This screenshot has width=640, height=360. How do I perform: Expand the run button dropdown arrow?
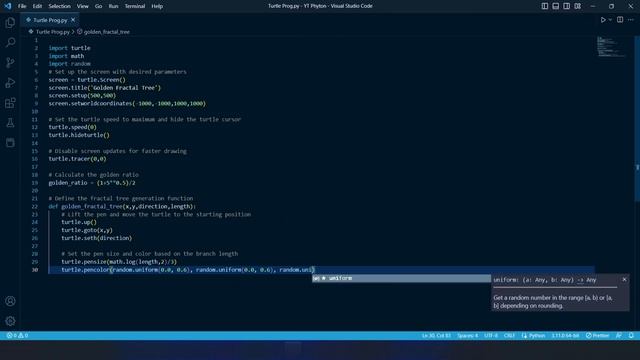[610, 20]
